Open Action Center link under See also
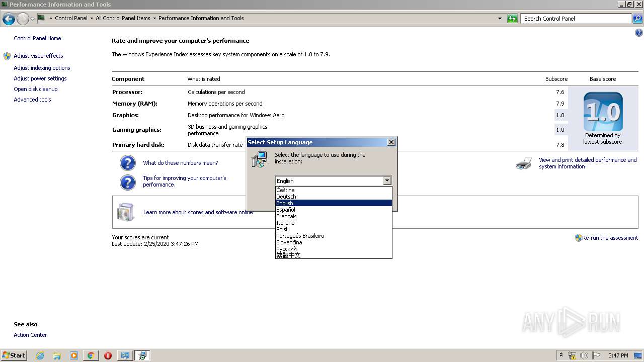 point(30,335)
